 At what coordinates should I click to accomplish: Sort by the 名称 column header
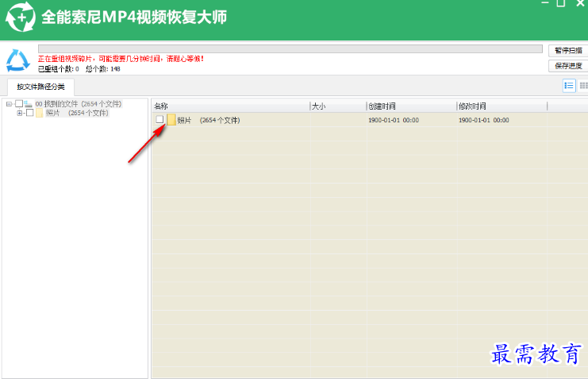(x=231, y=106)
